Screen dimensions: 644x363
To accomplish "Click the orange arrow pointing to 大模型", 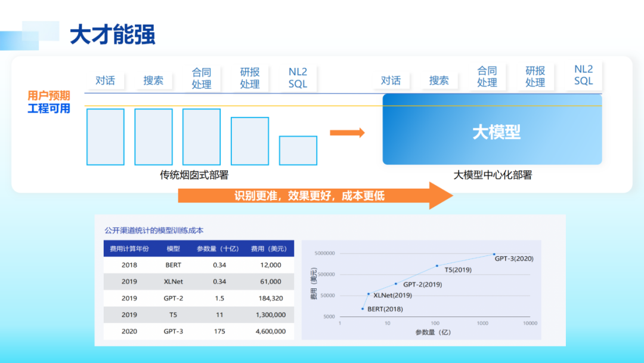I will pyautogui.click(x=348, y=133).
